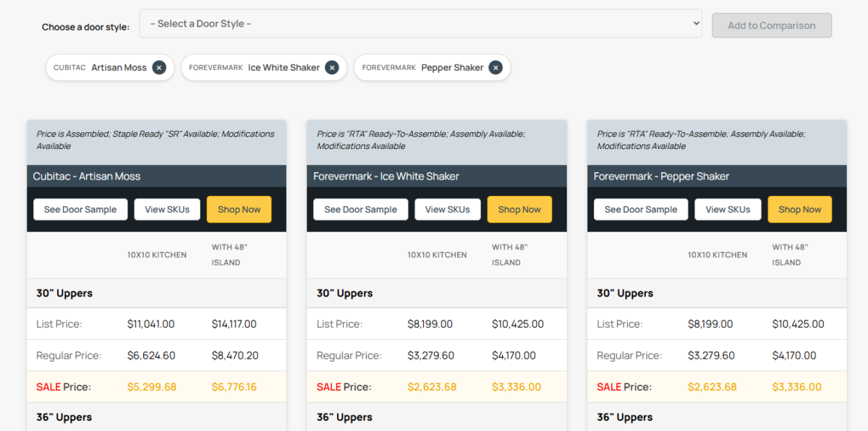Open the Select a Door Style dropdown
Viewport: 868px width, 431px height.
(420, 24)
